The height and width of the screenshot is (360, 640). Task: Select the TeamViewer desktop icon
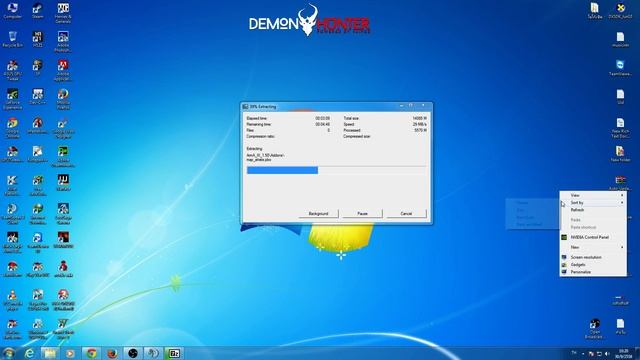pos(620,68)
